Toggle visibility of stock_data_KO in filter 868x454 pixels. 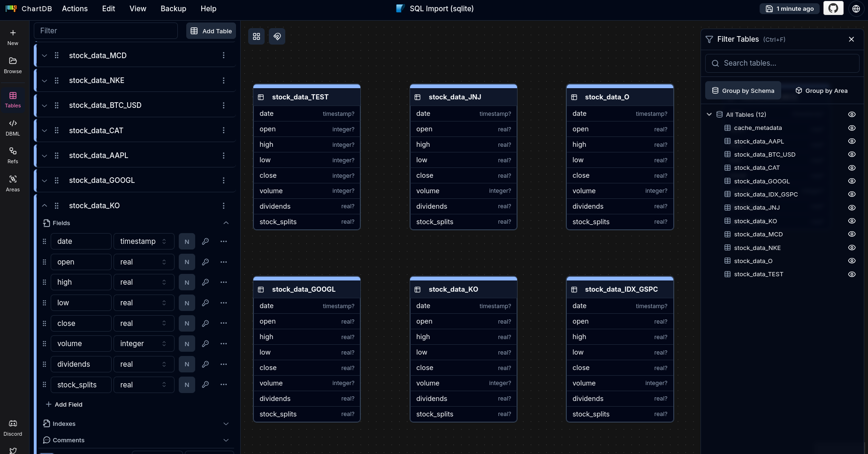pyautogui.click(x=852, y=221)
